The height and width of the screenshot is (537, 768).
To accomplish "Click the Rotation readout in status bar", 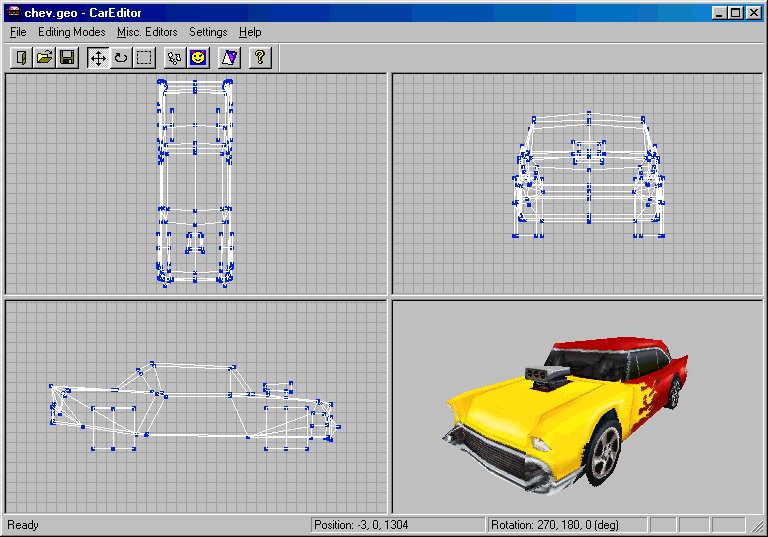I will tap(567, 525).
